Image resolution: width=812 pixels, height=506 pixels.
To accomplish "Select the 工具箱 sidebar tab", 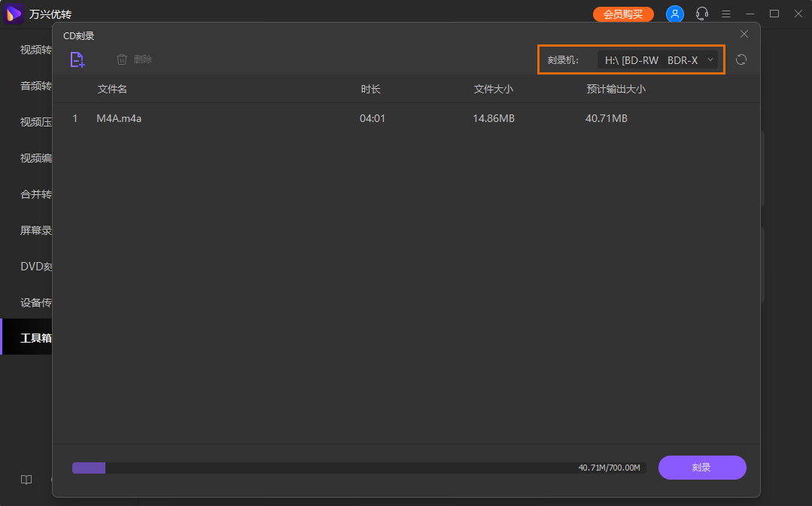I will [27, 338].
